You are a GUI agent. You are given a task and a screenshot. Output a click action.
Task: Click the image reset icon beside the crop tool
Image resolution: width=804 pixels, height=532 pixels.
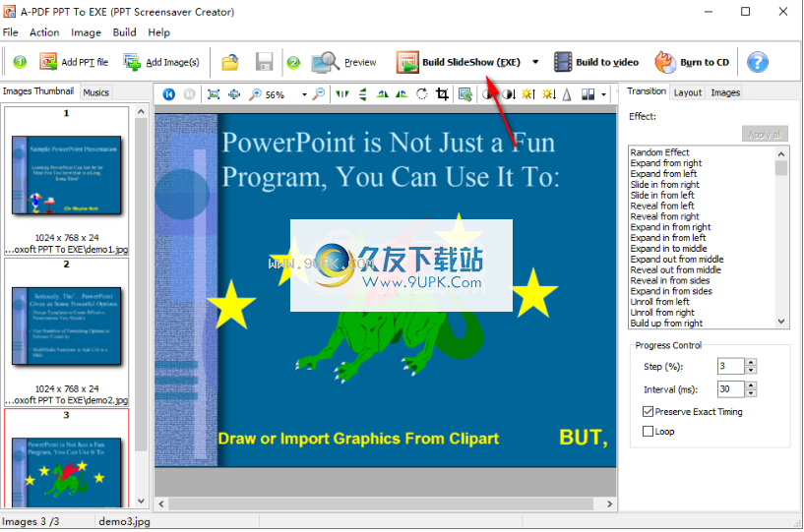465,94
